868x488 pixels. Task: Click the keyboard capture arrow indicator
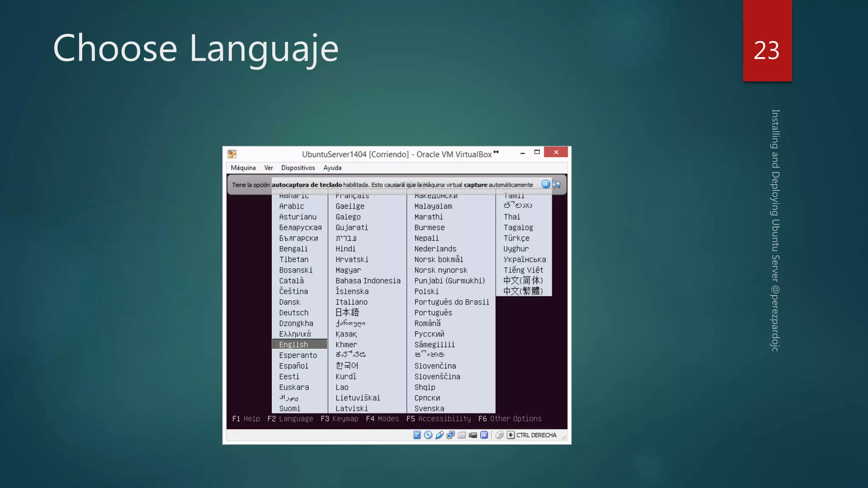511,435
